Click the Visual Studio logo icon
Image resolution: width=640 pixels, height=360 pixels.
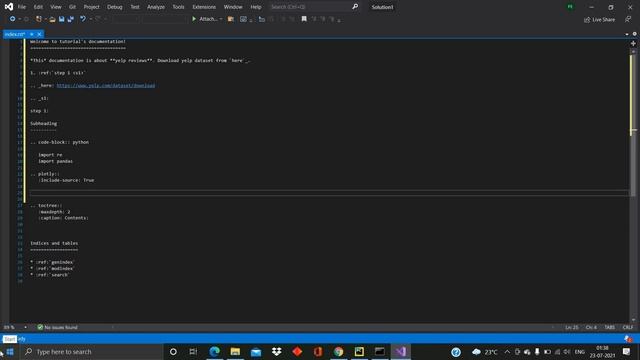(9, 7)
